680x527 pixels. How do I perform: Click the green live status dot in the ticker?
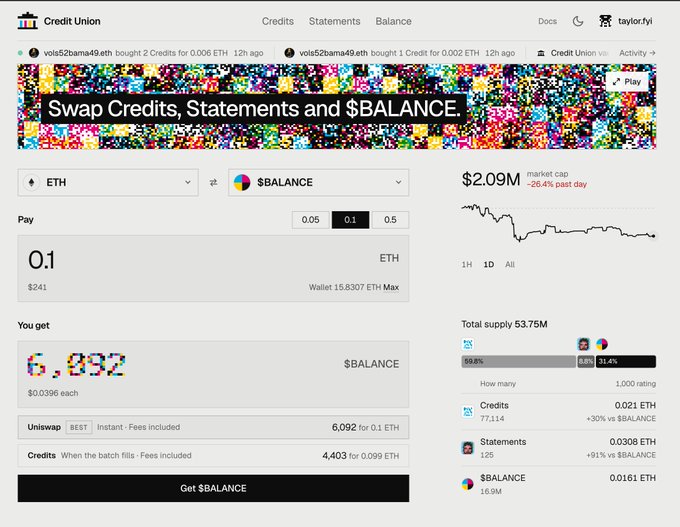(20, 53)
